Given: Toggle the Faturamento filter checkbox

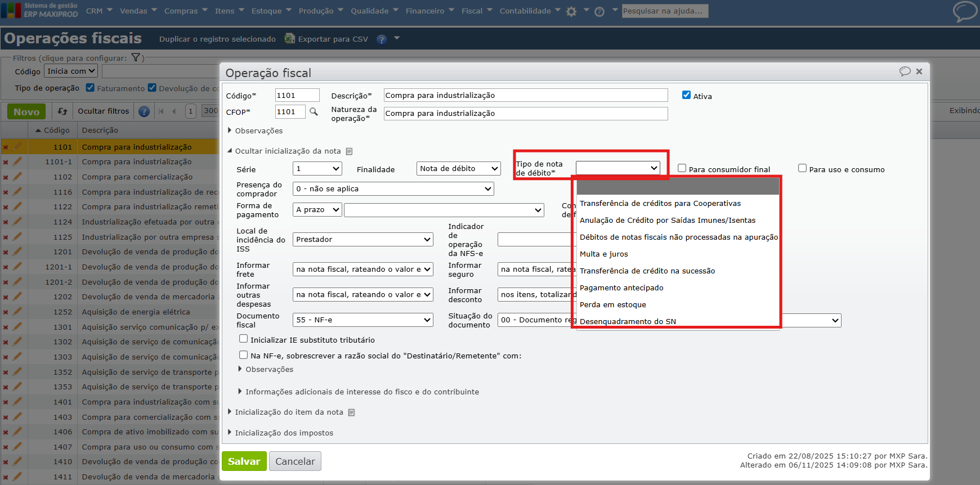Looking at the screenshot, I should 90,88.
